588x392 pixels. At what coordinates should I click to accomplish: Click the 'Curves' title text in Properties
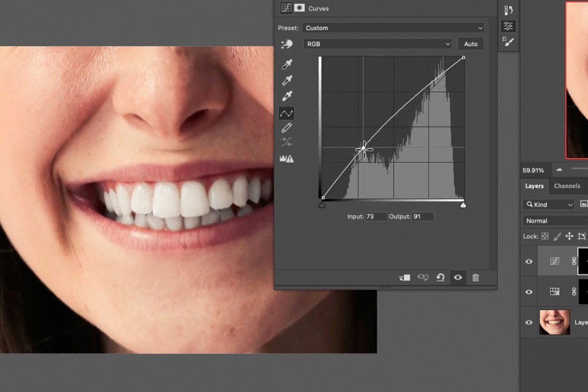pos(318,8)
